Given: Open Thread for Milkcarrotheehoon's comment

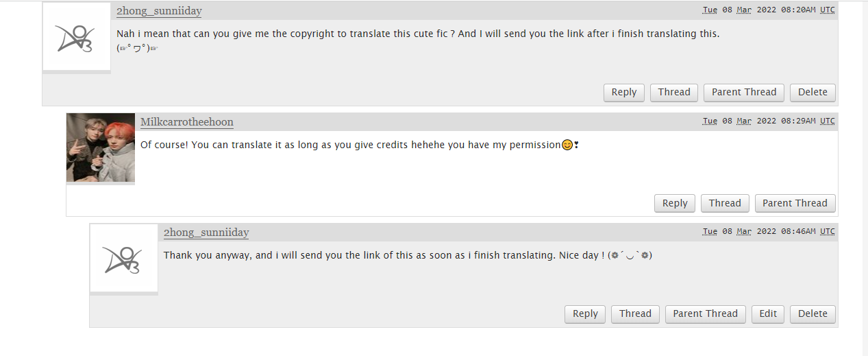Looking at the screenshot, I should point(725,204).
